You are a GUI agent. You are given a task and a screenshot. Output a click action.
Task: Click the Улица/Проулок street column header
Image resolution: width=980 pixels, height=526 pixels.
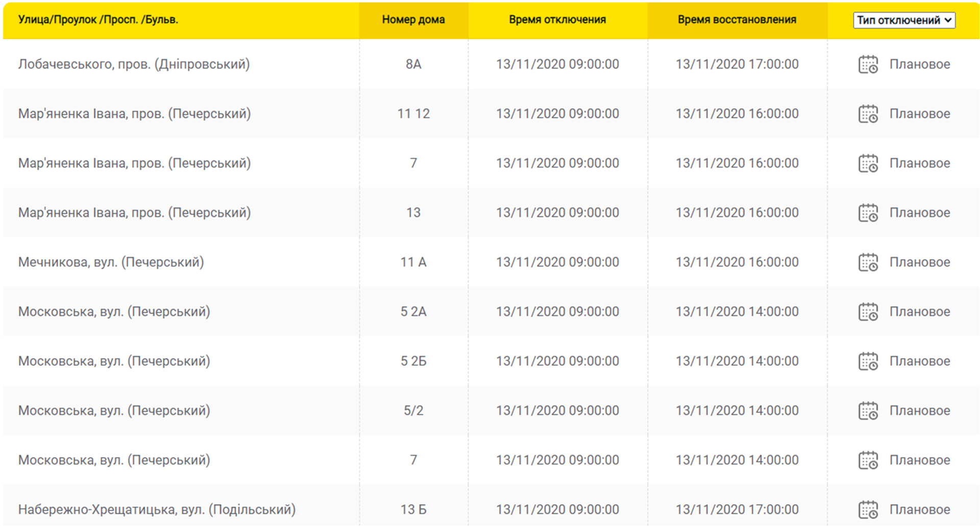[98, 20]
